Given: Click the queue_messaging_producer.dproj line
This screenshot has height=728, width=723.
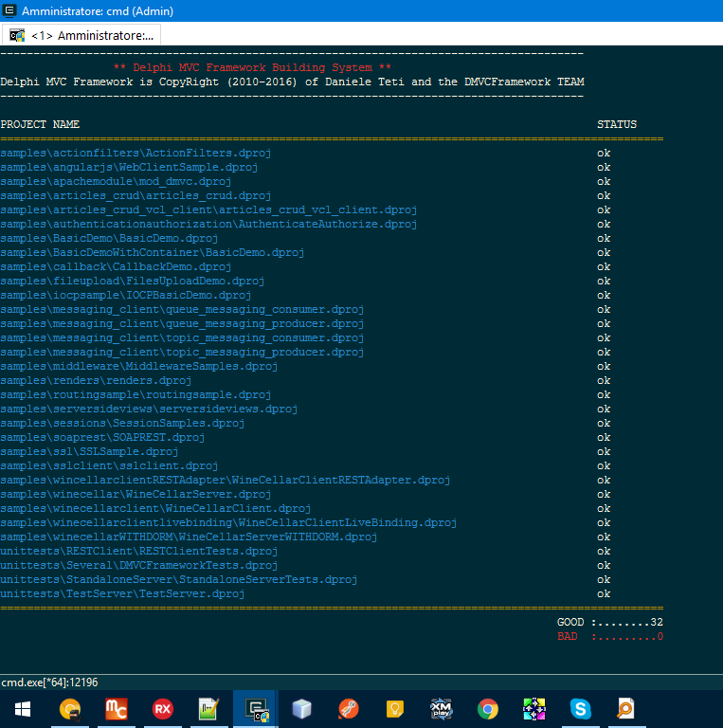Looking at the screenshot, I should [182, 323].
